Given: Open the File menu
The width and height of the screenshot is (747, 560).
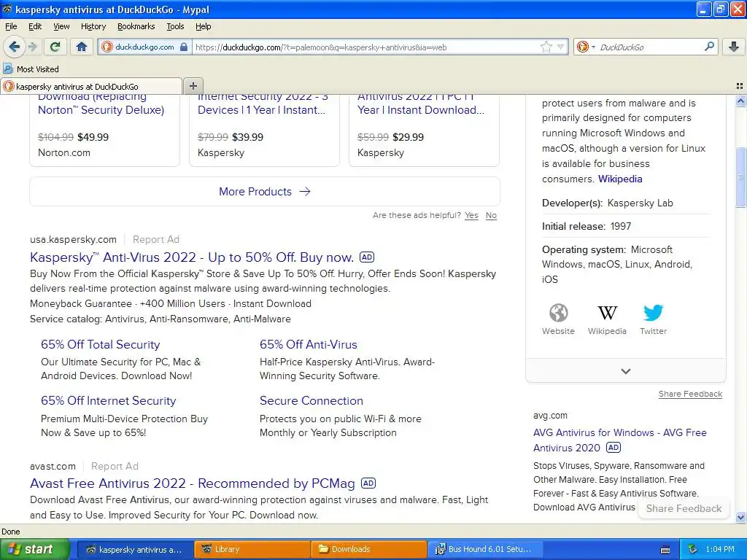Looking at the screenshot, I should (x=11, y=26).
